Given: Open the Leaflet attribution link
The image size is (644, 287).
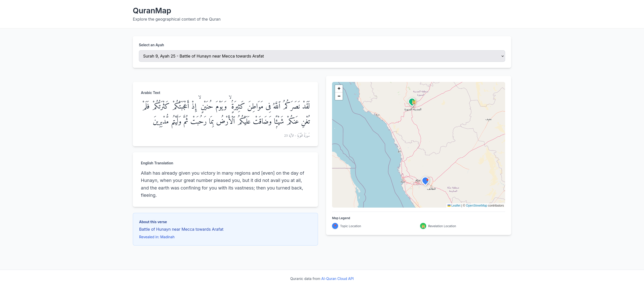Looking at the screenshot, I should point(456,206).
